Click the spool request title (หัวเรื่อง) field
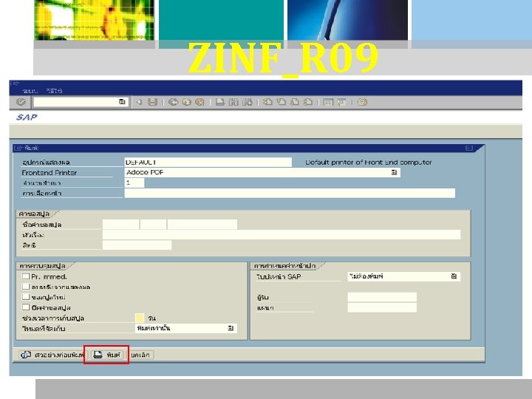This screenshot has height=399, width=532. point(282,235)
